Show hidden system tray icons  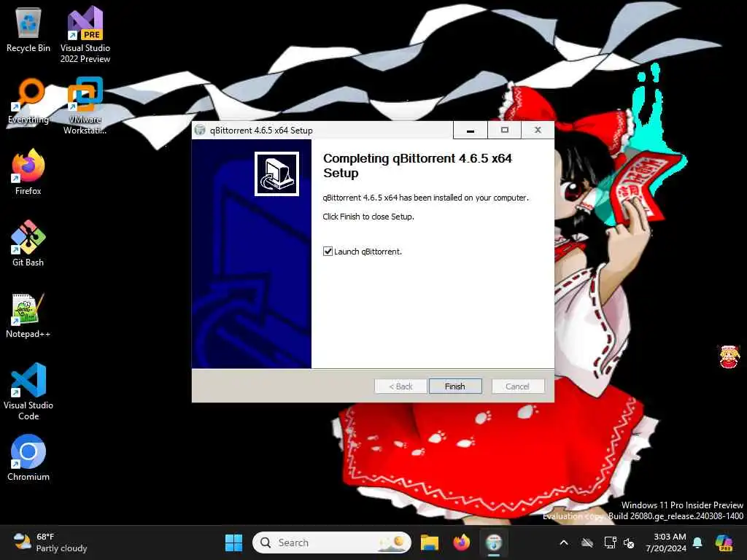564,542
